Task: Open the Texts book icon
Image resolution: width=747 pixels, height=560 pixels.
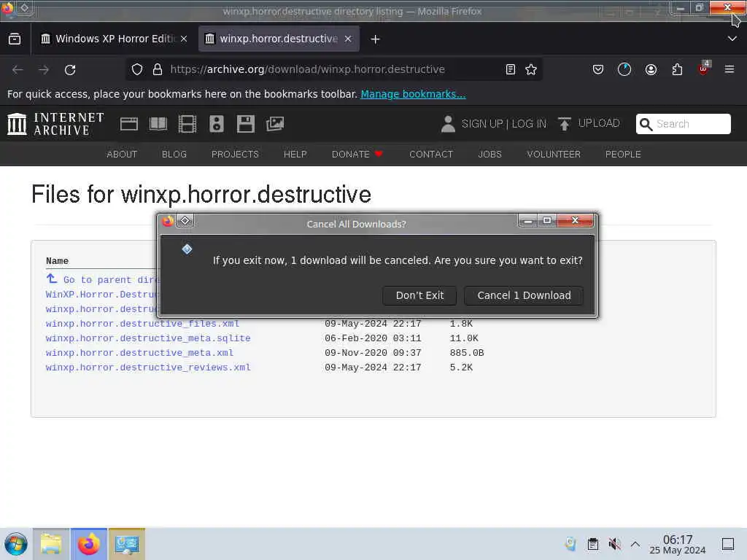Action: 158,124
